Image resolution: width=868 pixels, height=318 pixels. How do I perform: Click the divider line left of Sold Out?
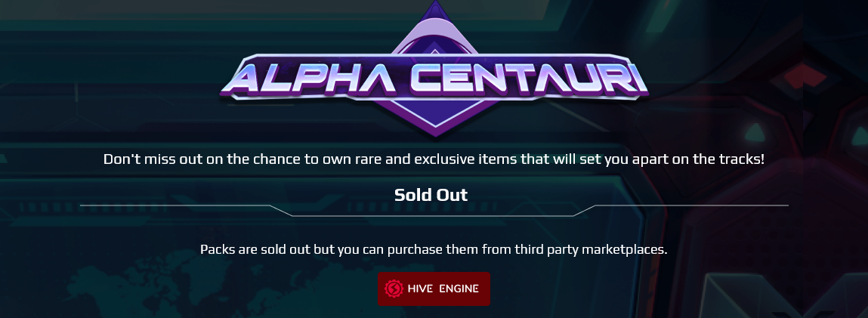(174, 205)
